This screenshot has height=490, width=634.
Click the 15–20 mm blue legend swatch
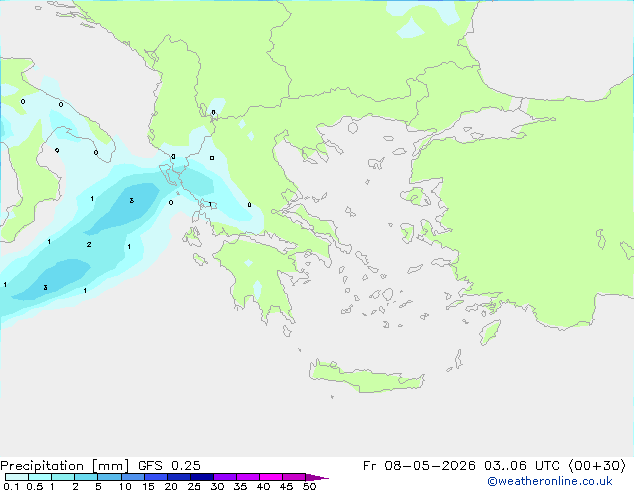(x=155, y=477)
